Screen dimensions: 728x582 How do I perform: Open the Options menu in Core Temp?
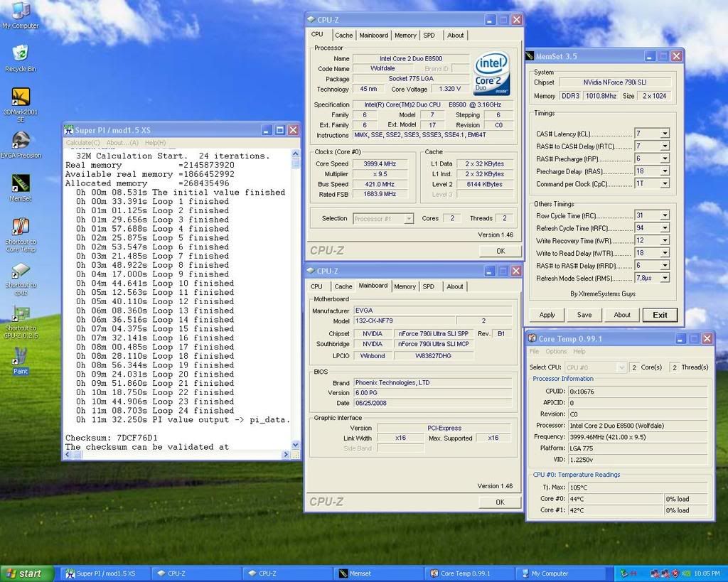[556, 351]
